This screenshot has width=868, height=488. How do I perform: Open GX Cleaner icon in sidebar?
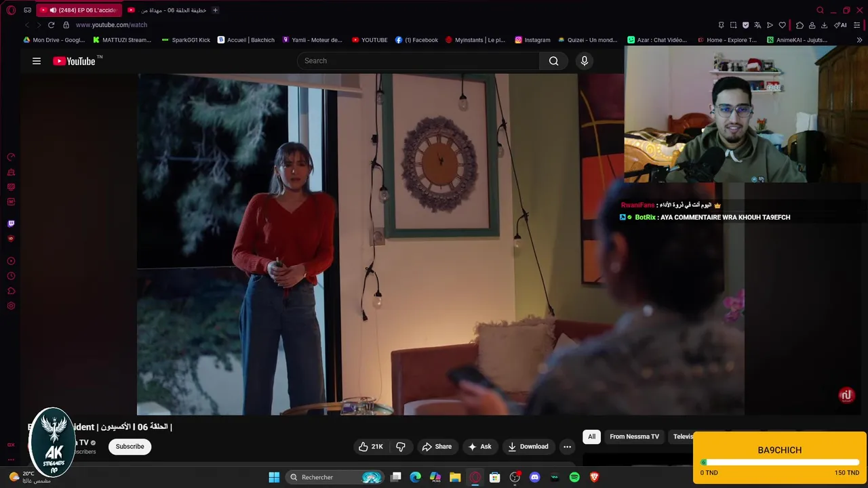(11, 172)
